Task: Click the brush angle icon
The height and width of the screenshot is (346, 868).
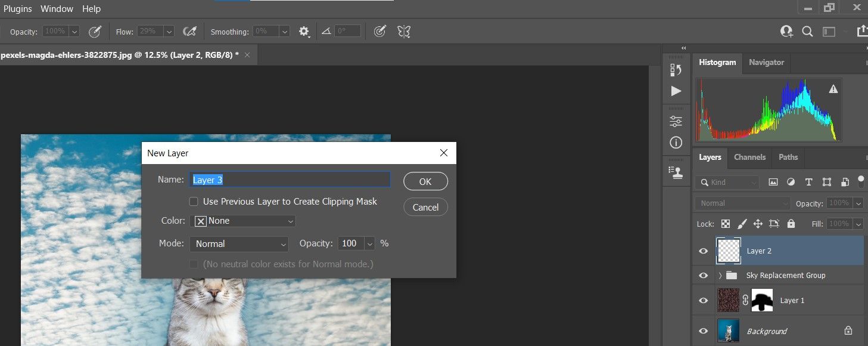Action: point(326,32)
